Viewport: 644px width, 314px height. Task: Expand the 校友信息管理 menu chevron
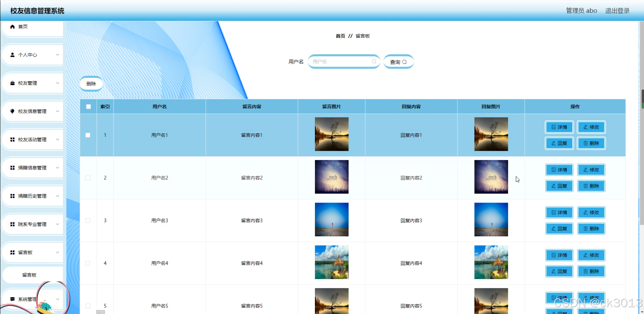[58, 111]
